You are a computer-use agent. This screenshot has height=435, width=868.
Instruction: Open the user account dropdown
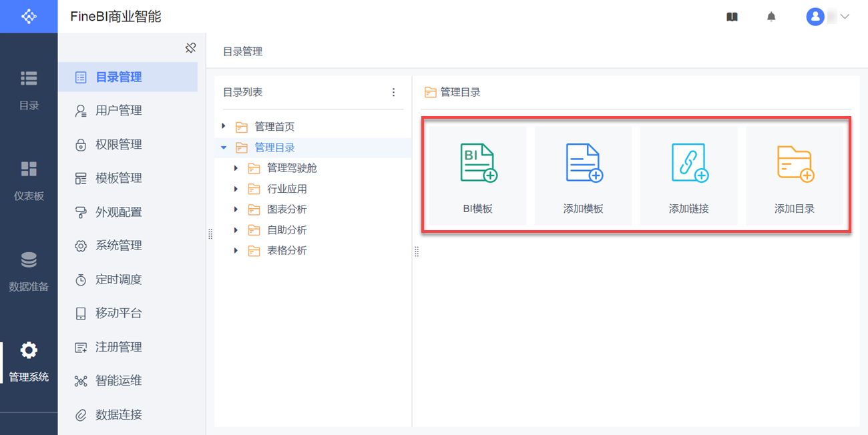828,17
